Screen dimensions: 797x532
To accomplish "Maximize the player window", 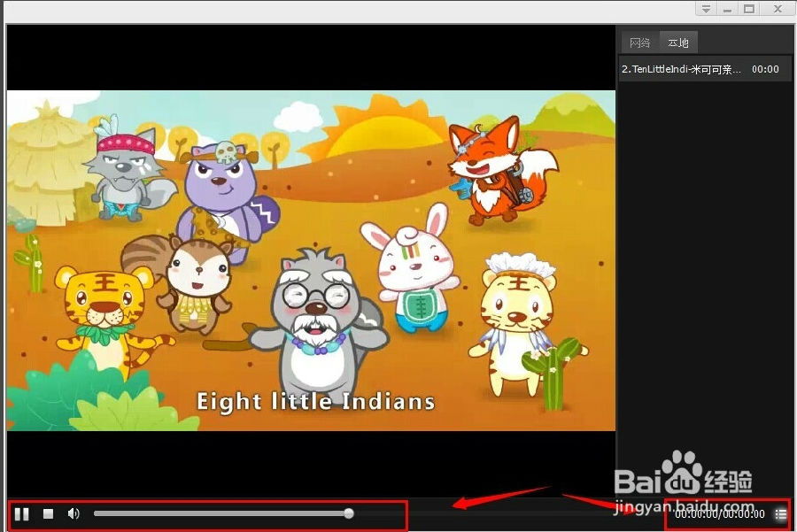I will coord(749,9).
